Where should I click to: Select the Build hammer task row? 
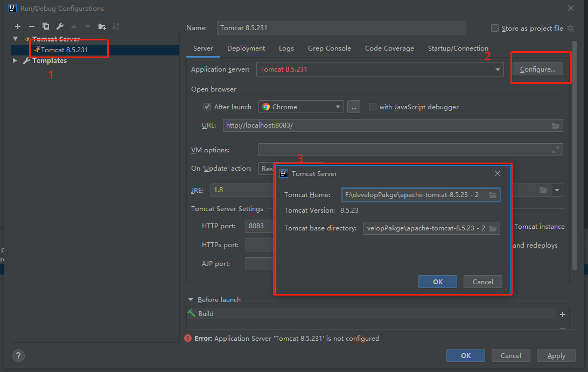[371, 313]
